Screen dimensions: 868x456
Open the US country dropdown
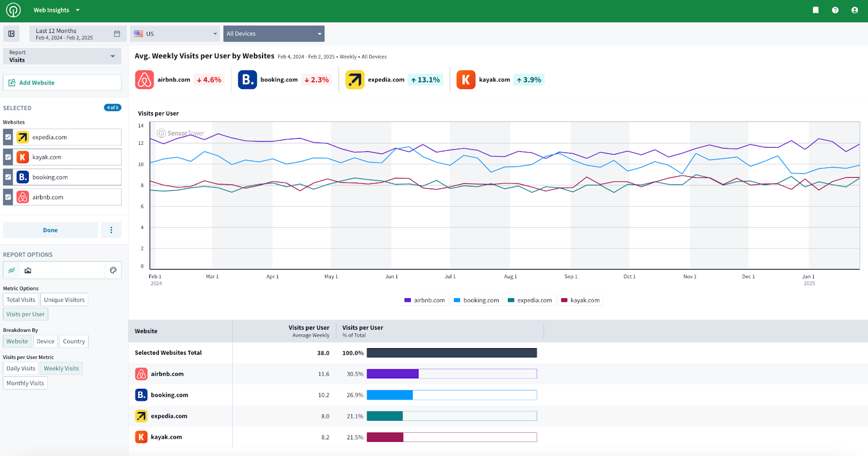pyautogui.click(x=175, y=34)
